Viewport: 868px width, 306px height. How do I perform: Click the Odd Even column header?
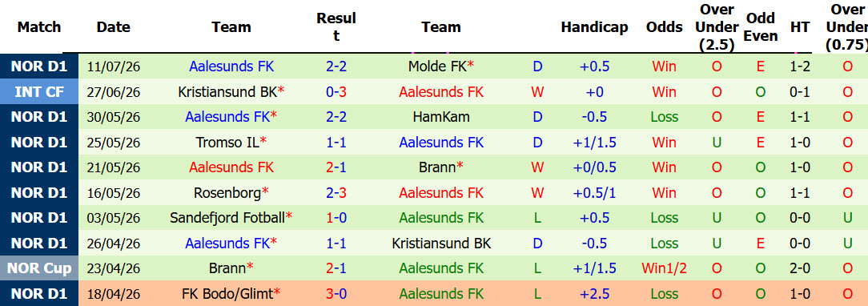point(761,27)
